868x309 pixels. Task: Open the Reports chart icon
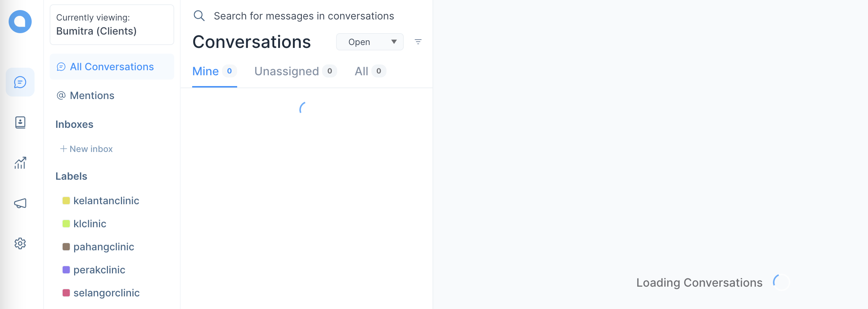20,163
